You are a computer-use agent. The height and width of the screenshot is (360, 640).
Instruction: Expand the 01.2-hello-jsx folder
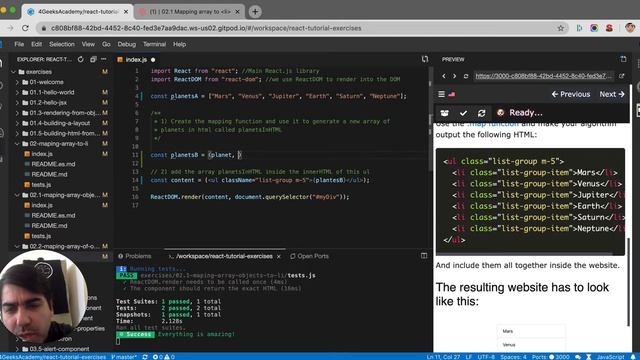(17, 102)
